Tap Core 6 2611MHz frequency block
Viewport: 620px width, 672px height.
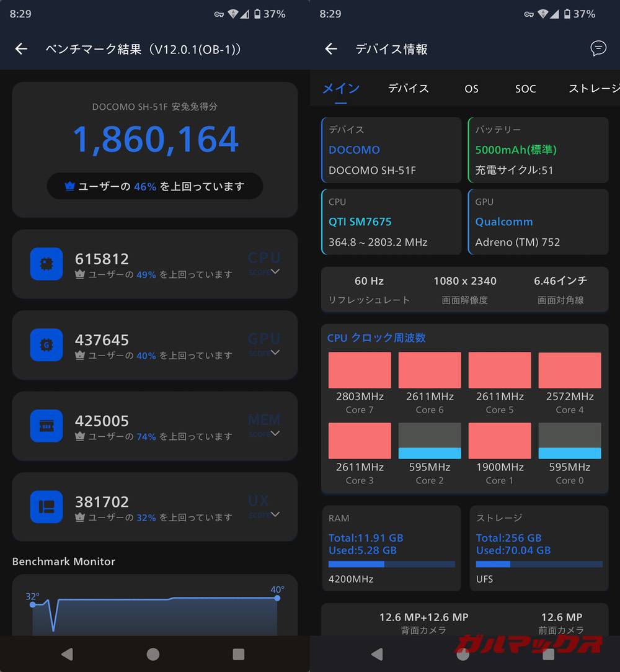(x=430, y=370)
